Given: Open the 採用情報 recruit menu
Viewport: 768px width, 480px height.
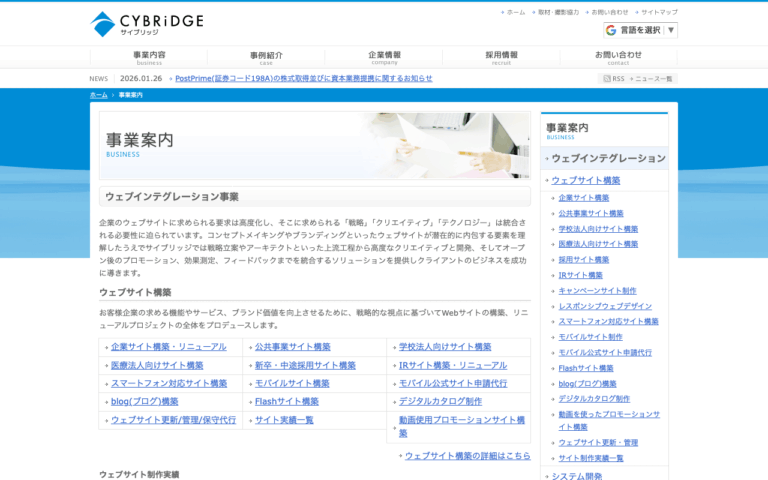Looking at the screenshot, I should coord(501,57).
